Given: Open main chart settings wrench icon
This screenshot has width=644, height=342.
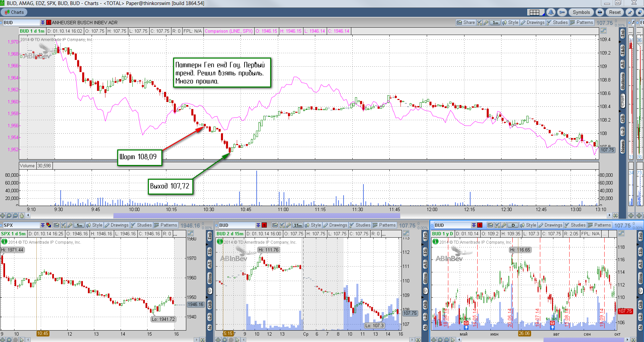Looking at the screenshot, I should coord(486,23).
